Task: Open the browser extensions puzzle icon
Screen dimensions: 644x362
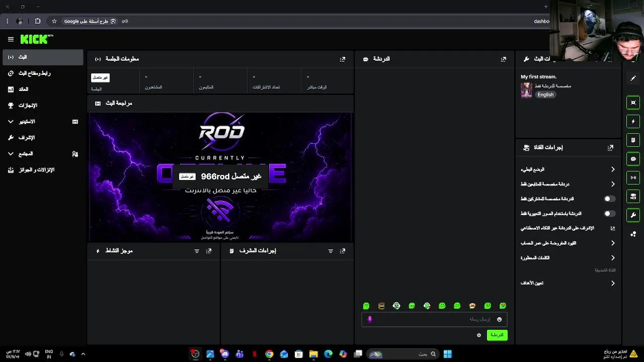Action: [x=38, y=21]
